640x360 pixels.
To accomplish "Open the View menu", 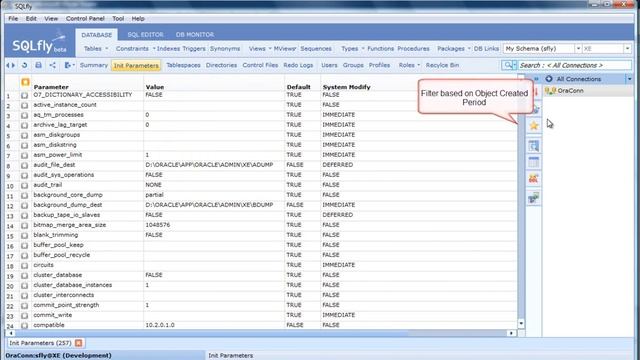I will [51, 18].
